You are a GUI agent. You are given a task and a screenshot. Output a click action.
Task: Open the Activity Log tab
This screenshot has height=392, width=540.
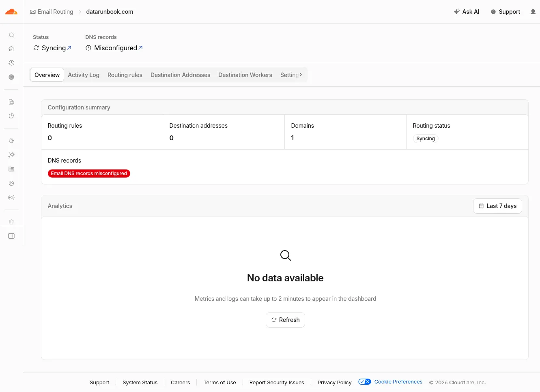[84, 75]
